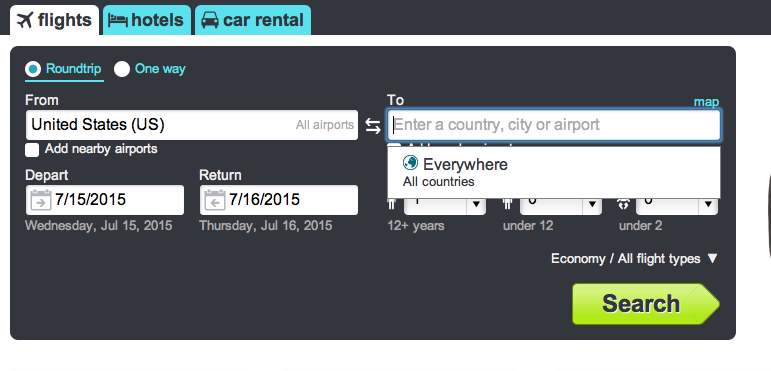
Task: Select the Roundtrip radio button
Action: (x=33, y=69)
